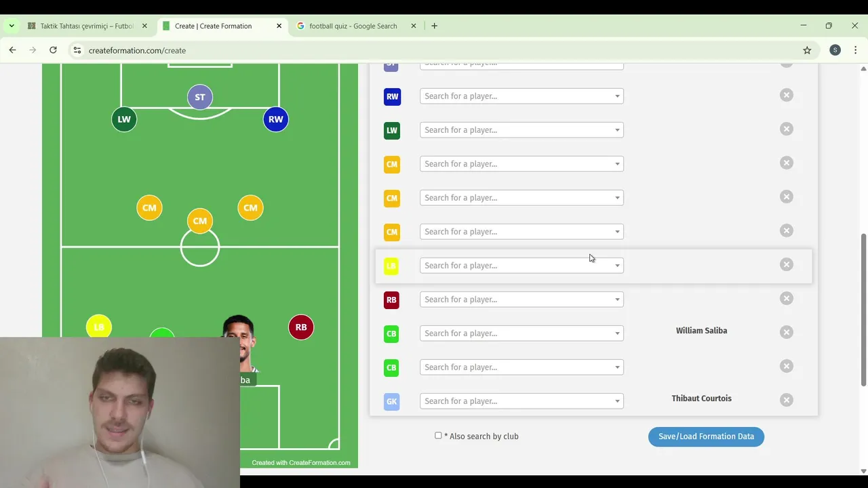Close the Create Formation tab
Screen dimensions: 868x488
279,26
